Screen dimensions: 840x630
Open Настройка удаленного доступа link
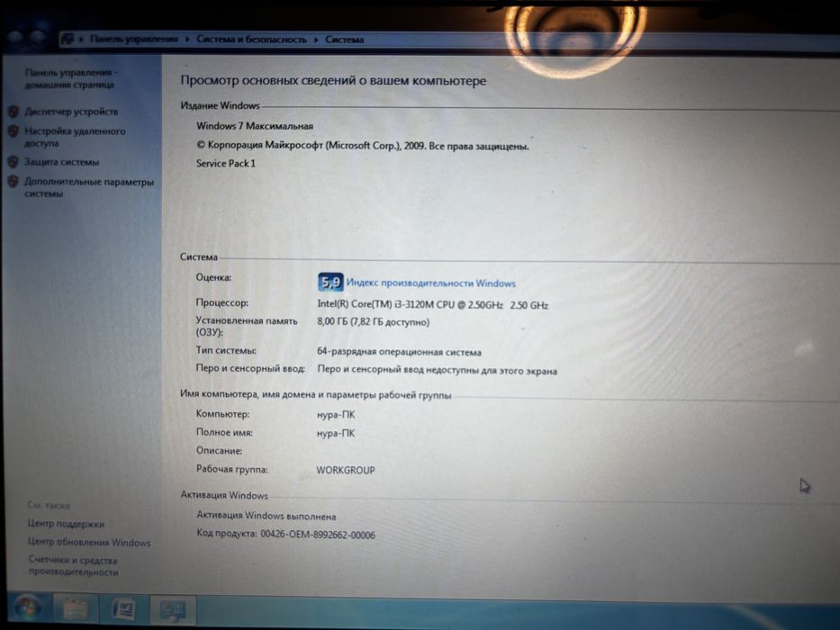(75, 137)
